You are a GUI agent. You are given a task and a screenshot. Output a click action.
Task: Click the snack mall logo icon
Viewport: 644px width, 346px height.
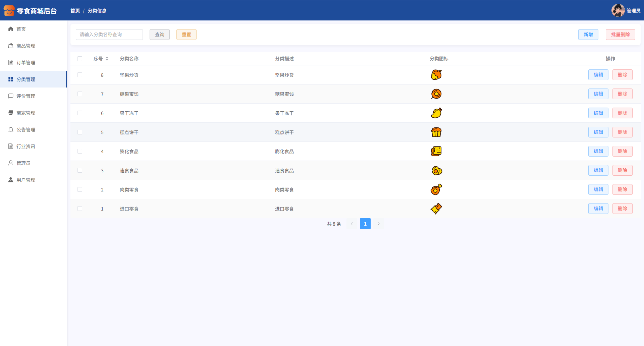point(9,11)
